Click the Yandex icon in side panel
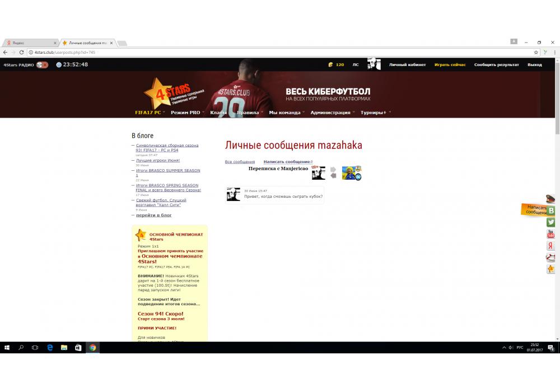Screen dimensions: 560x392 pyautogui.click(x=551, y=246)
